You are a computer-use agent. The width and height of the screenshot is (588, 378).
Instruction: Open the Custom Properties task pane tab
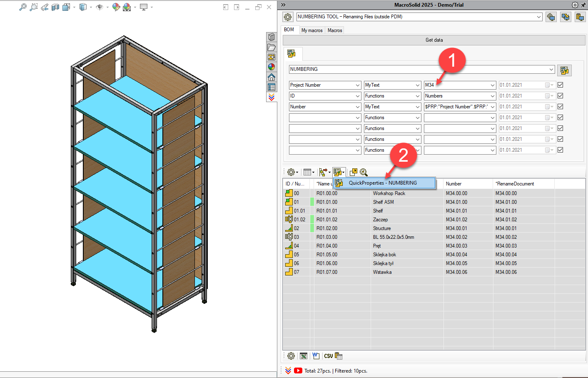272,87
